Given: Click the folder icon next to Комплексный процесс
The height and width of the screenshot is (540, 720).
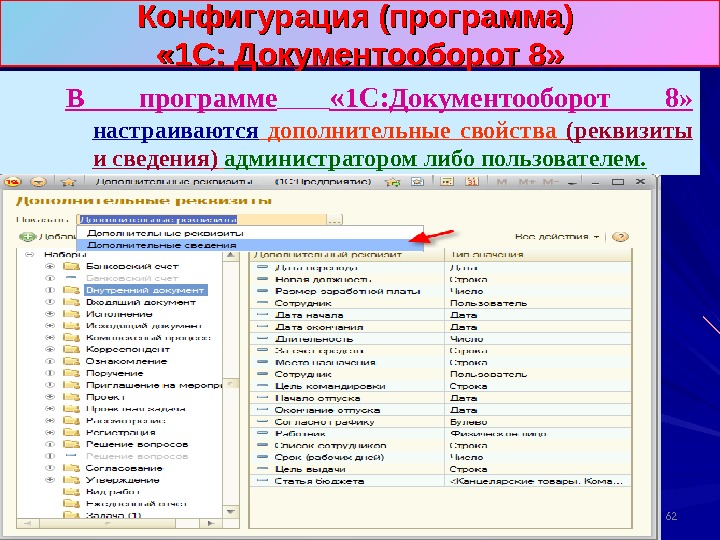Looking at the screenshot, I should [x=71, y=338].
